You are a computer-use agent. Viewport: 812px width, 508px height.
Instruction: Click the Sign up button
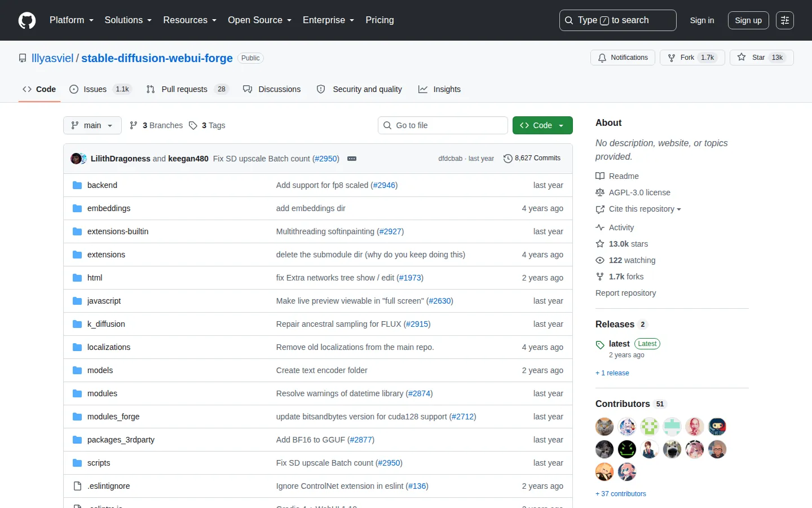tap(748, 20)
